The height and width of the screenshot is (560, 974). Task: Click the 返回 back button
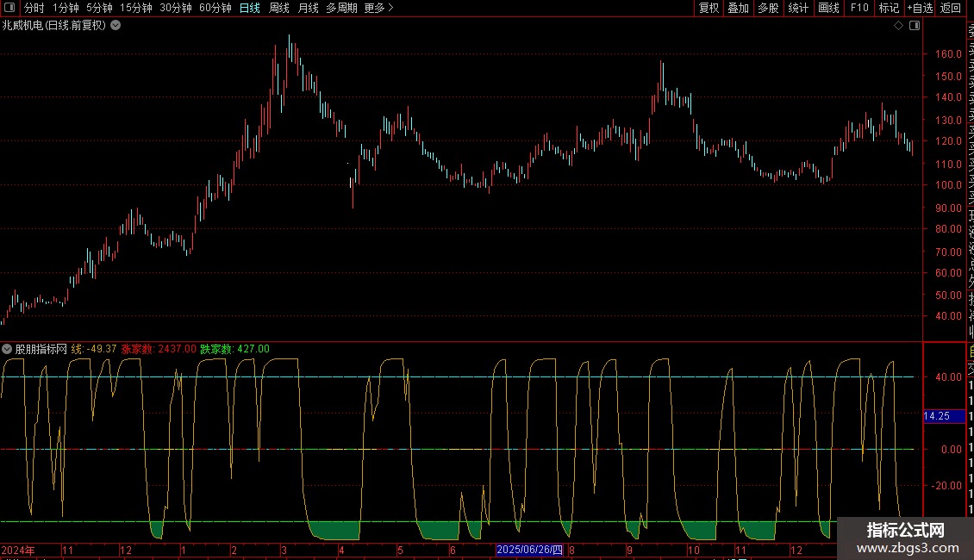click(951, 8)
